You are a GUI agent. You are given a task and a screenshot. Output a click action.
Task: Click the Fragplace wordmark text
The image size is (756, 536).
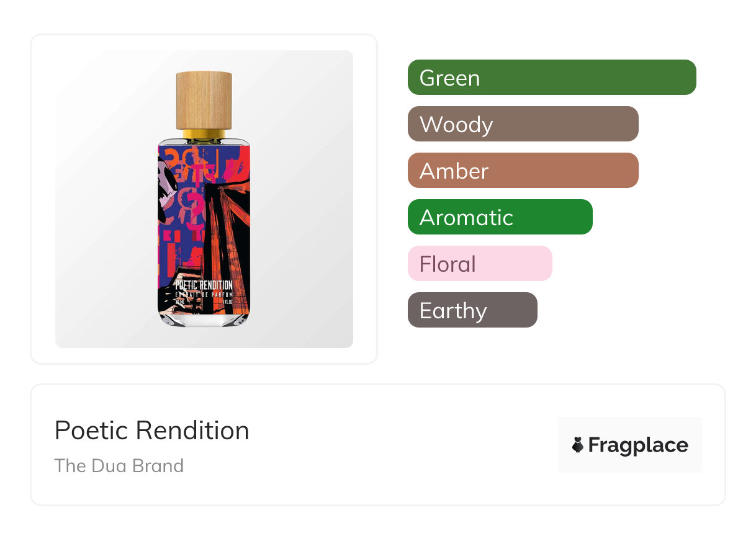click(637, 445)
